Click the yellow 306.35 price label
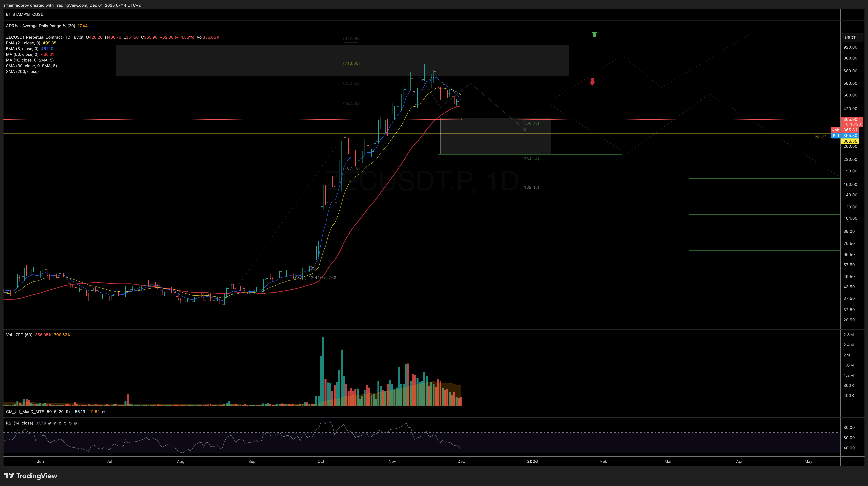This screenshot has height=486, width=868. pos(850,141)
